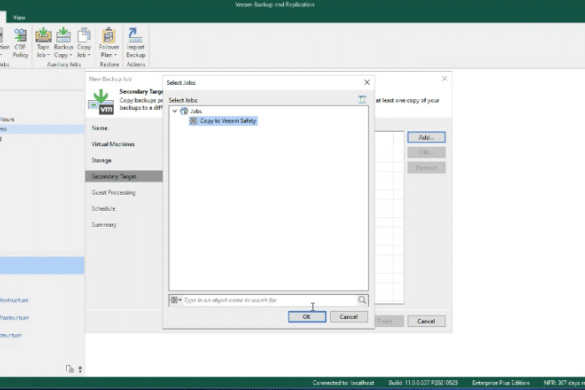Select the Jobs root folder

click(x=191, y=111)
